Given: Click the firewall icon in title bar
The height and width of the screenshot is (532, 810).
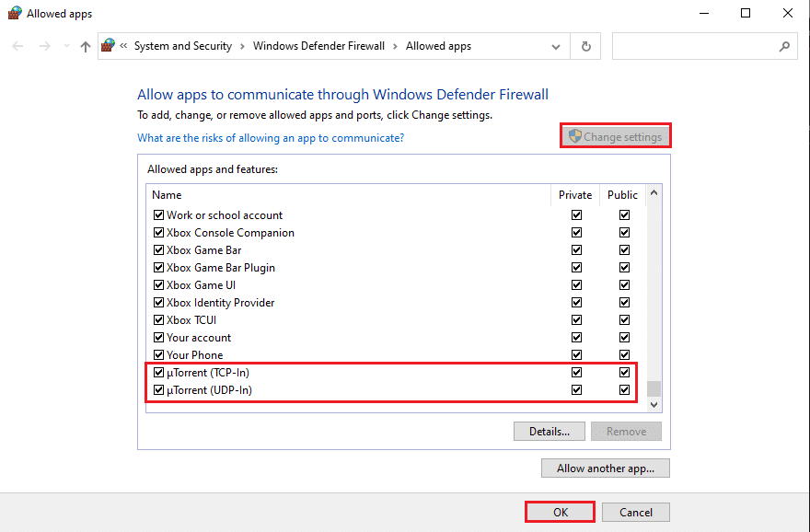Looking at the screenshot, I should pyautogui.click(x=14, y=14).
